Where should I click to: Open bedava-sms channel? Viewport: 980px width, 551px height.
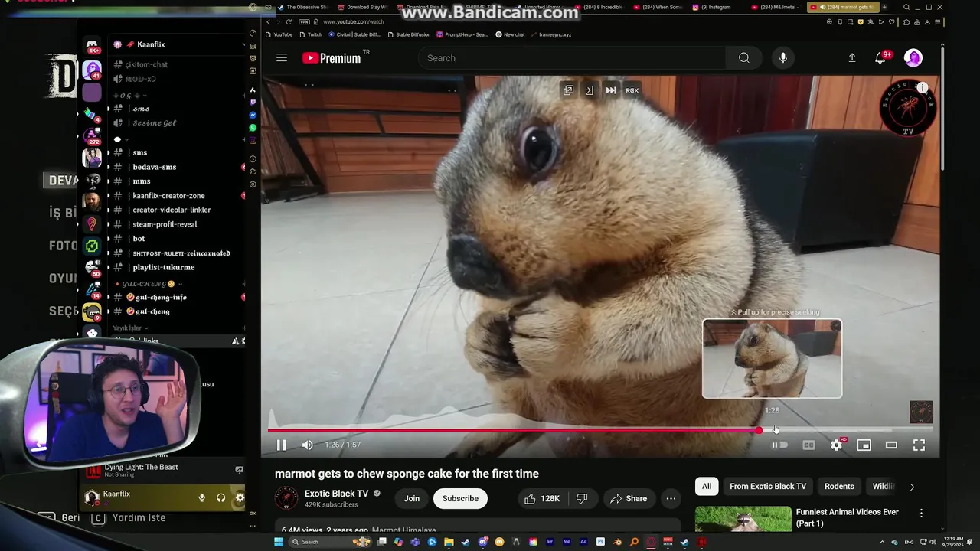(154, 167)
